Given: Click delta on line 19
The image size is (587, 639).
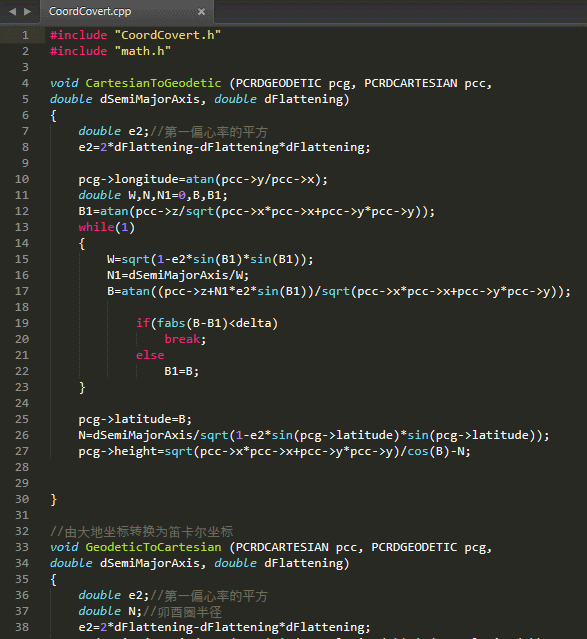Looking at the screenshot, I should tap(253, 323).
